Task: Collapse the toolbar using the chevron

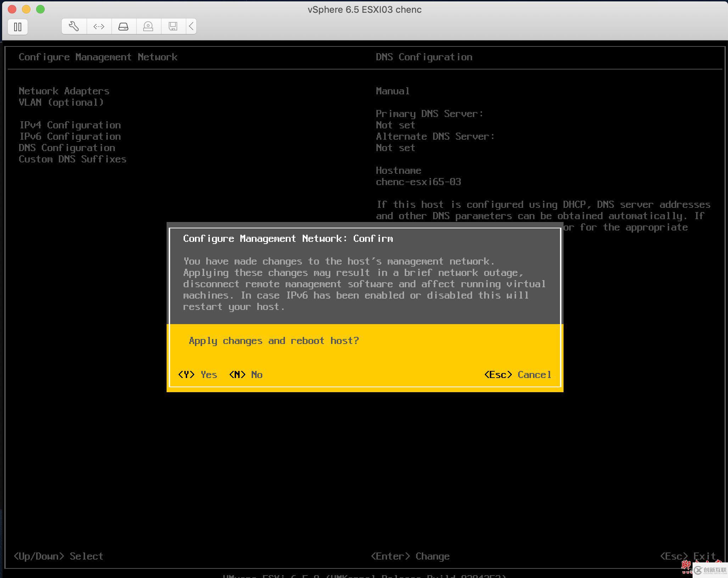Action: pos(191,26)
